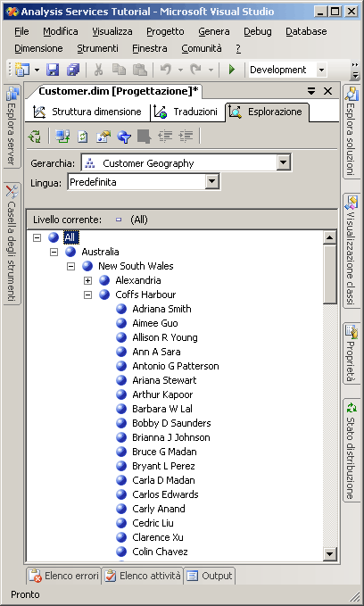
Task: Select the Carly Anand member
Action: point(159,509)
